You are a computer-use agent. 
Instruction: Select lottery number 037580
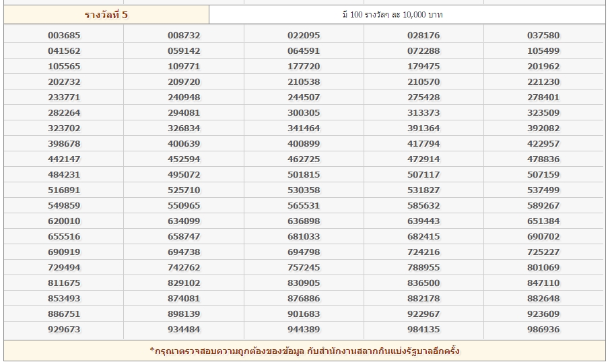[x=543, y=36]
